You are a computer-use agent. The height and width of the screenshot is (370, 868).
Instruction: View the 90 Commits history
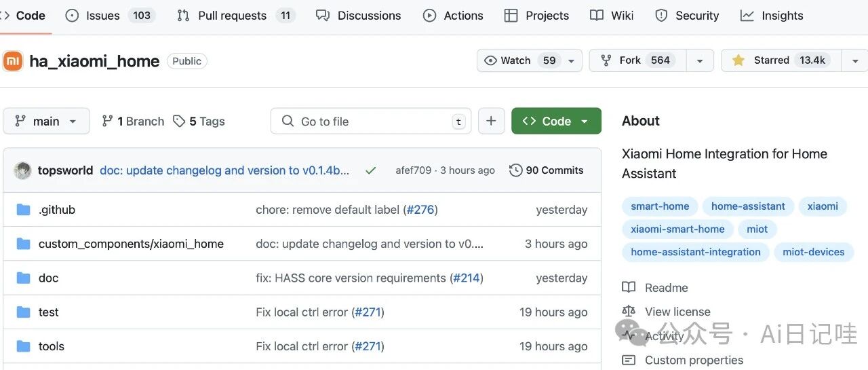(x=547, y=170)
